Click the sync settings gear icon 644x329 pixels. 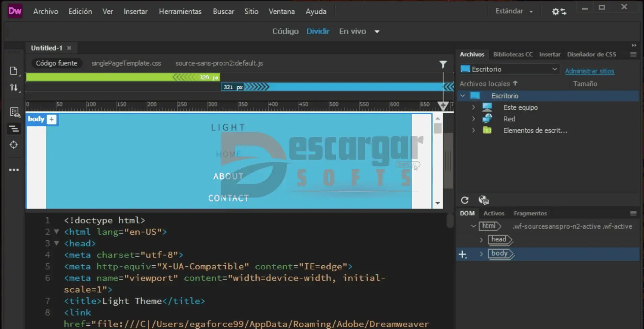coord(559,11)
